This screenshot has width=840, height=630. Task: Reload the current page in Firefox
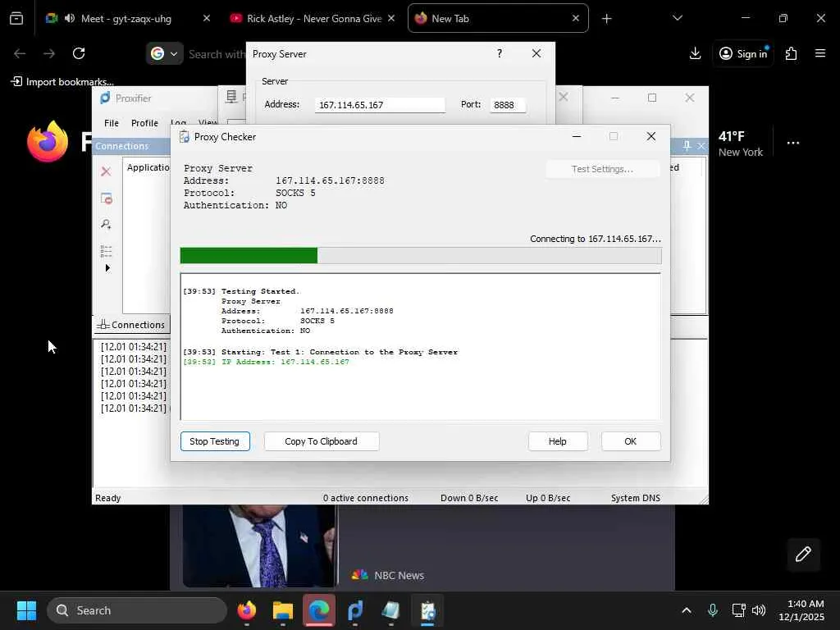[79, 53]
